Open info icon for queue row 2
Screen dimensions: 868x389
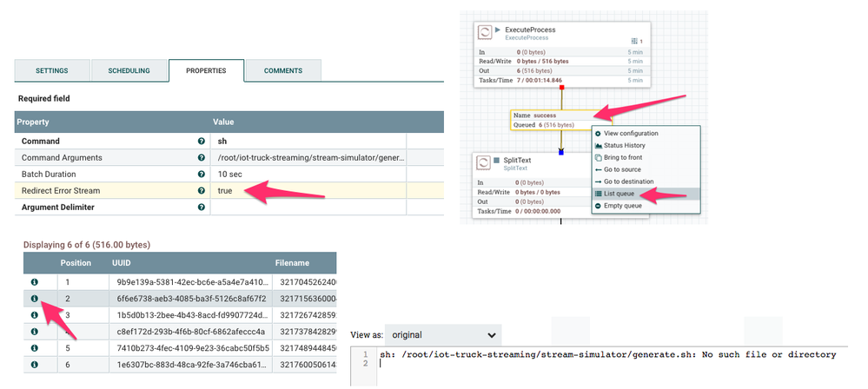click(35, 299)
